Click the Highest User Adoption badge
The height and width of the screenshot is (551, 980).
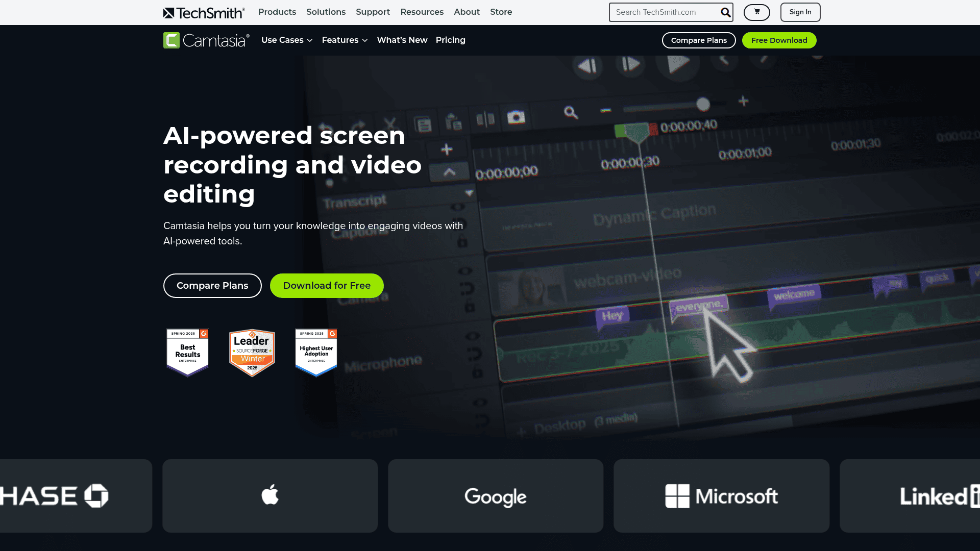(x=316, y=353)
